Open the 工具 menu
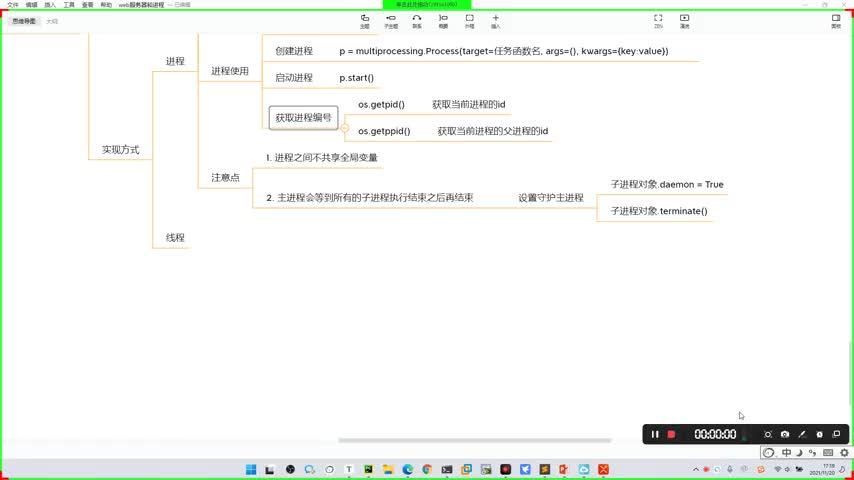 tap(69, 4)
